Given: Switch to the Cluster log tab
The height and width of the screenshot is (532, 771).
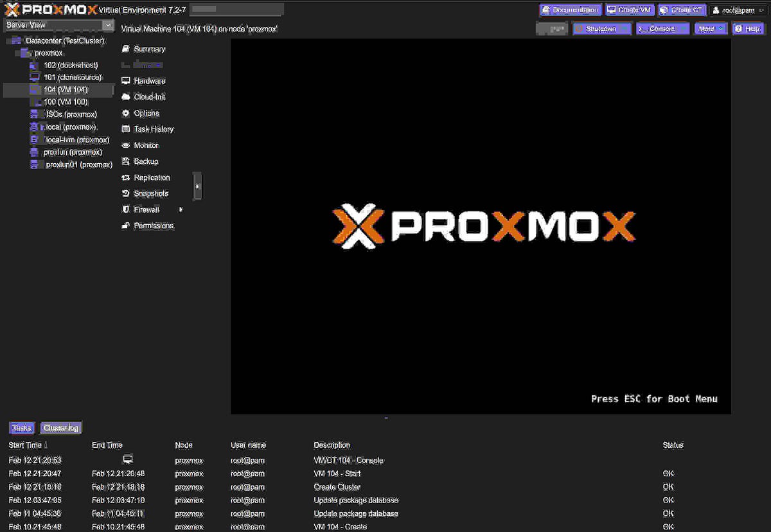Looking at the screenshot, I should [x=60, y=427].
